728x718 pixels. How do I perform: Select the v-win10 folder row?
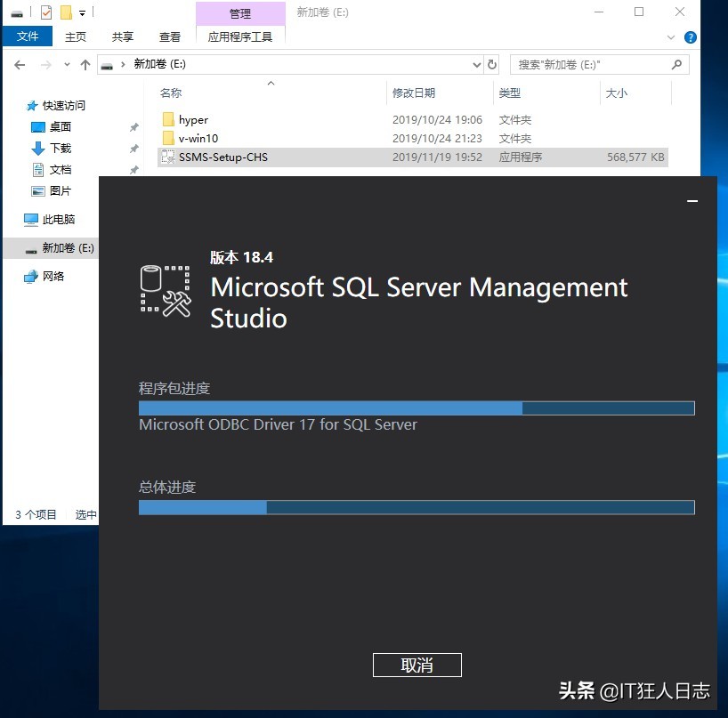413,138
